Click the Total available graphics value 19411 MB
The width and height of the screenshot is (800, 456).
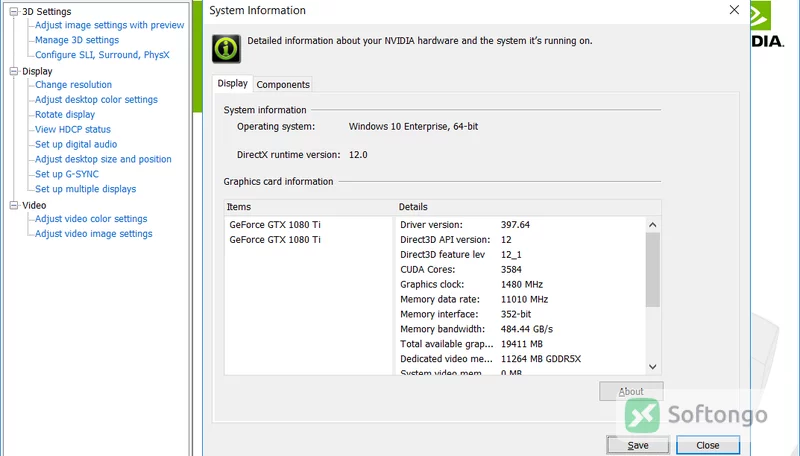tap(521, 344)
